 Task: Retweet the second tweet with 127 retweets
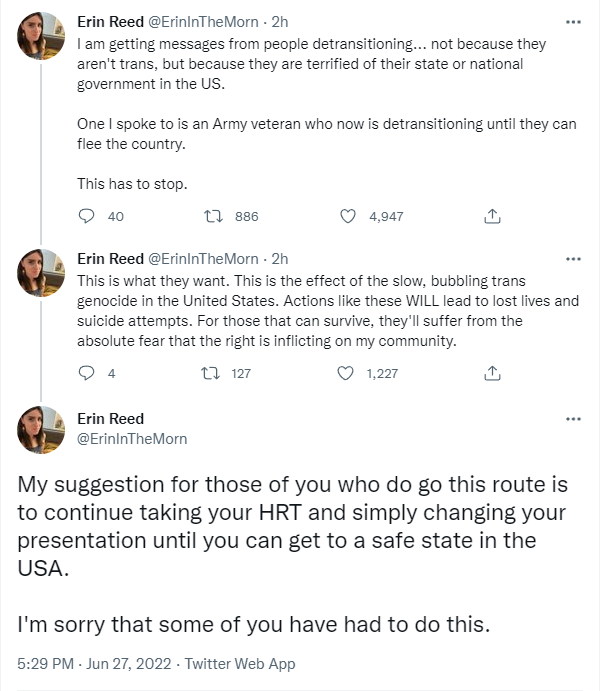coord(210,373)
